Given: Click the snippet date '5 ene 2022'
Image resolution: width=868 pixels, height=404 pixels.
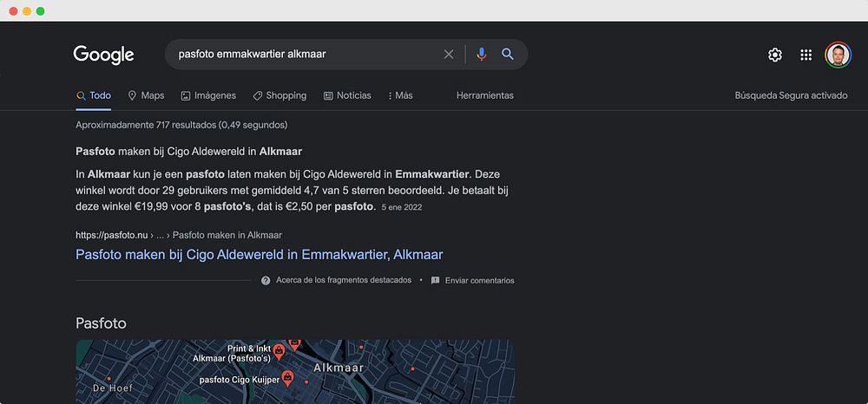Looking at the screenshot, I should point(402,208).
